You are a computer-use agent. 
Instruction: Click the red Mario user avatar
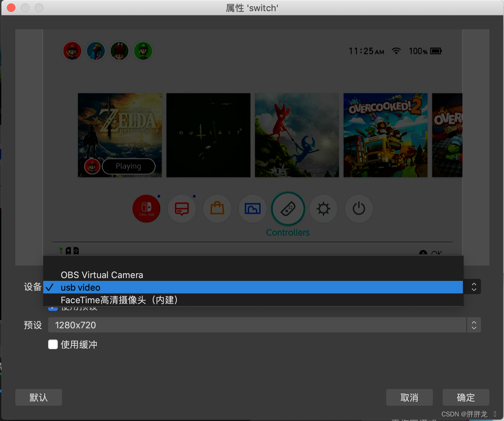coord(72,51)
